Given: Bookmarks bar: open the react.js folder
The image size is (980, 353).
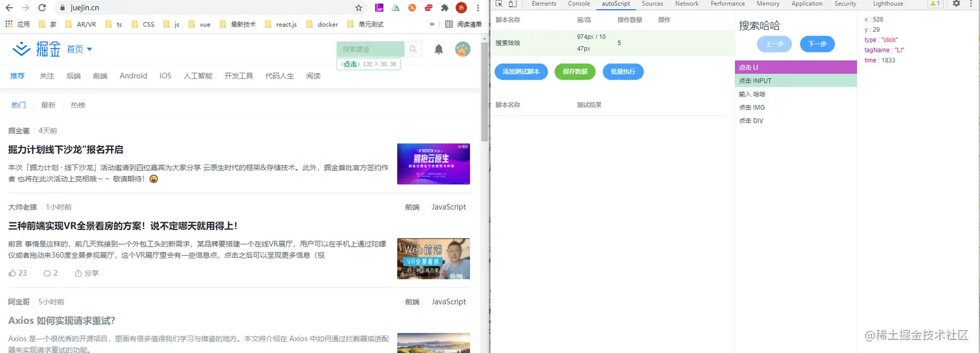Looking at the screenshot, I should coord(280,24).
